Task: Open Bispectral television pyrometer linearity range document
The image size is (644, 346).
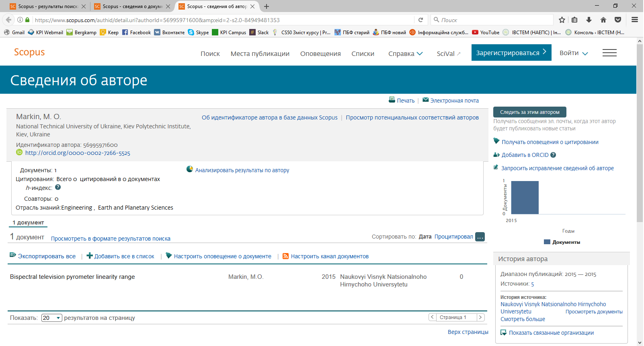Action: [x=72, y=277]
